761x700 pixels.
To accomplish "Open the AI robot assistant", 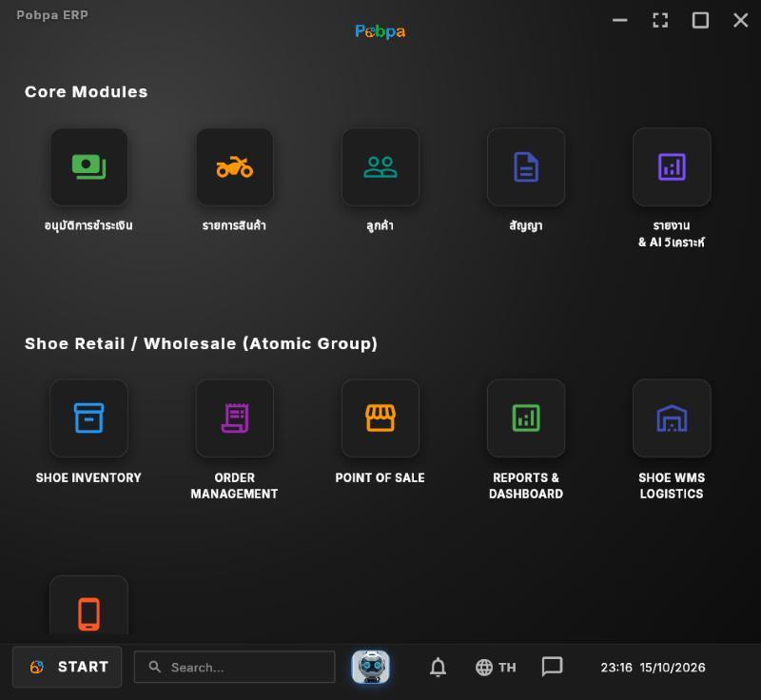I will 370,667.
